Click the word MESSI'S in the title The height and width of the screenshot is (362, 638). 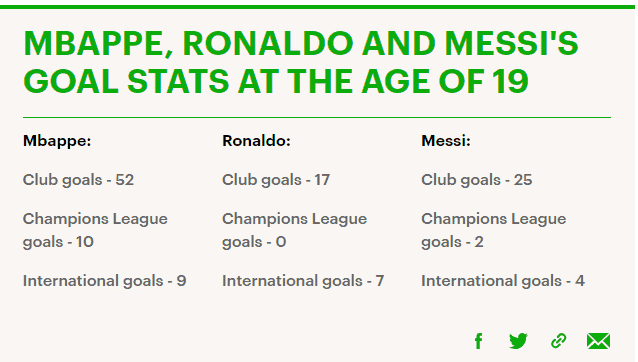pyautogui.click(x=511, y=43)
